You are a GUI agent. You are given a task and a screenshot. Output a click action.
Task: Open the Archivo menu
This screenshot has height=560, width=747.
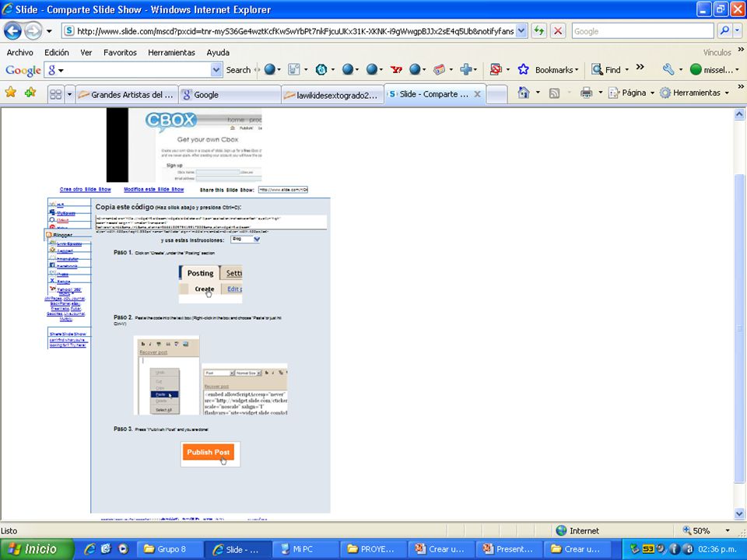(20, 52)
